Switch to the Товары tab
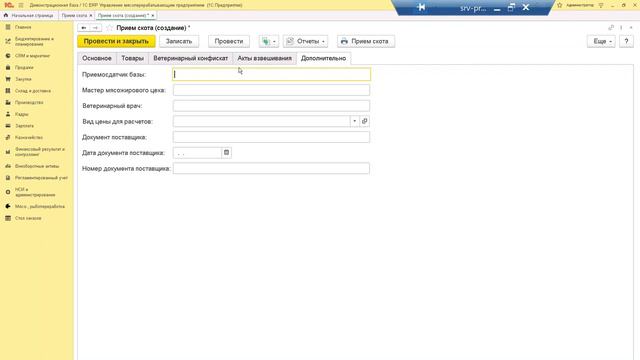 pyautogui.click(x=133, y=58)
